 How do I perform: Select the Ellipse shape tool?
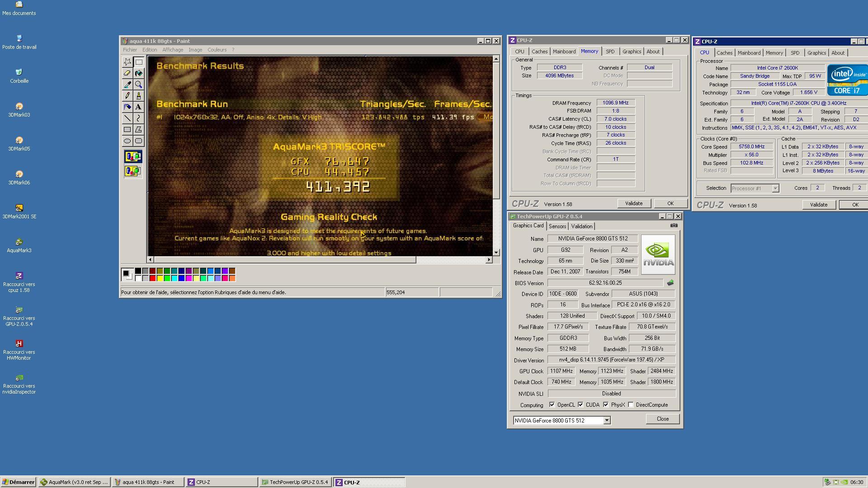coord(127,141)
